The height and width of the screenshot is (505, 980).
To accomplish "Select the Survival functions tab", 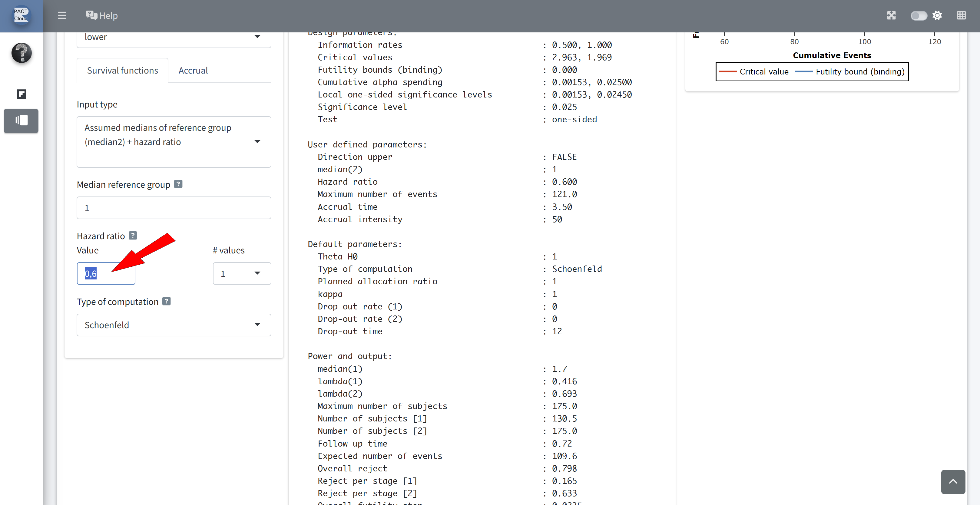I will [x=122, y=70].
